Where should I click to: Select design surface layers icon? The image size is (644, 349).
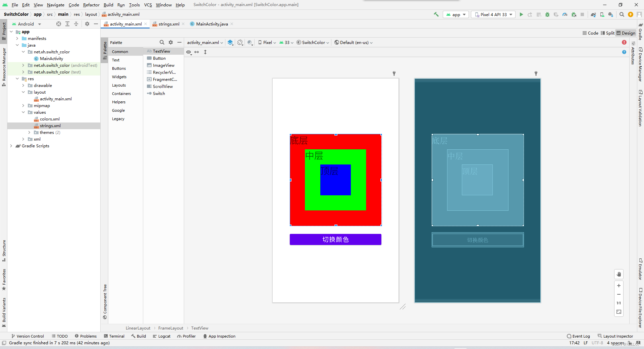coord(230,42)
